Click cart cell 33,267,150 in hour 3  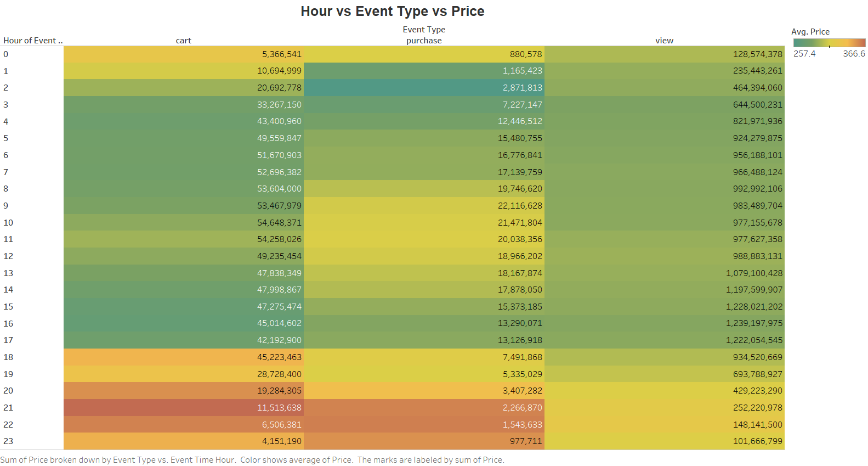(x=184, y=105)
